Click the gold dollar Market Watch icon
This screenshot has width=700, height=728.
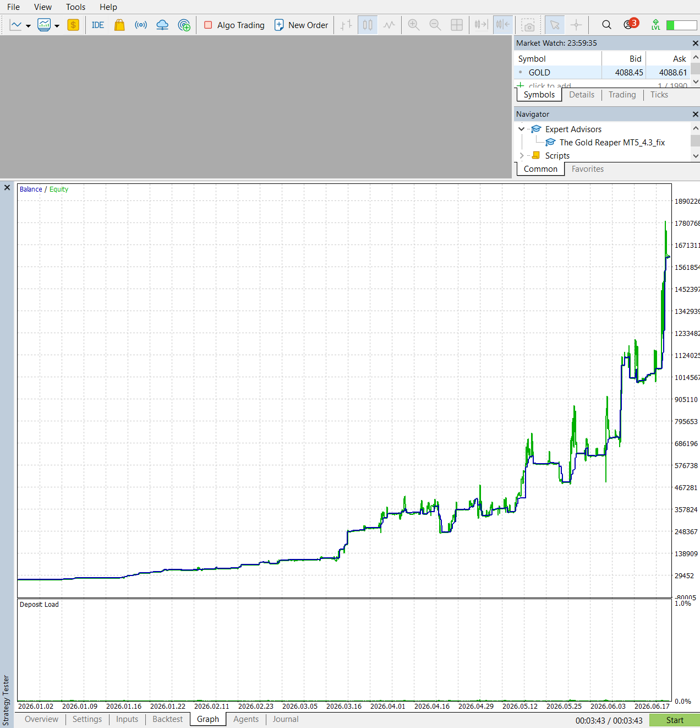point(73,25)
